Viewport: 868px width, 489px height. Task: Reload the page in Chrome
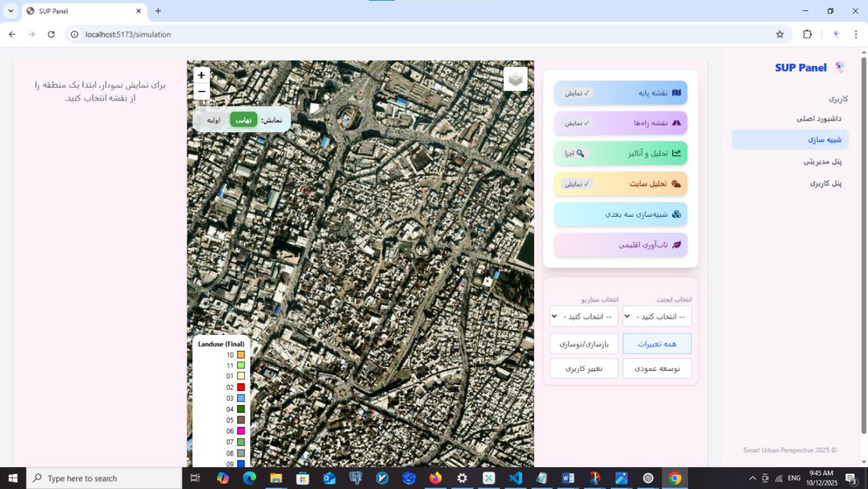[x=51, y=34]
